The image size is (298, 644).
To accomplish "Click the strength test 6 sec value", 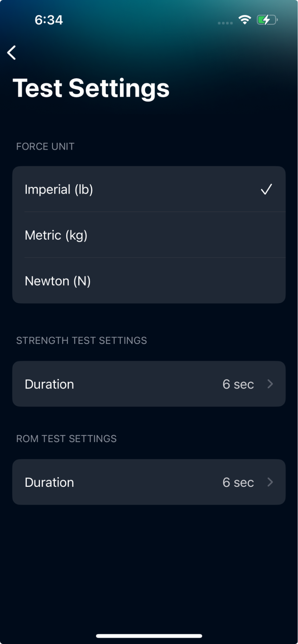I will [x=238, y=384].
